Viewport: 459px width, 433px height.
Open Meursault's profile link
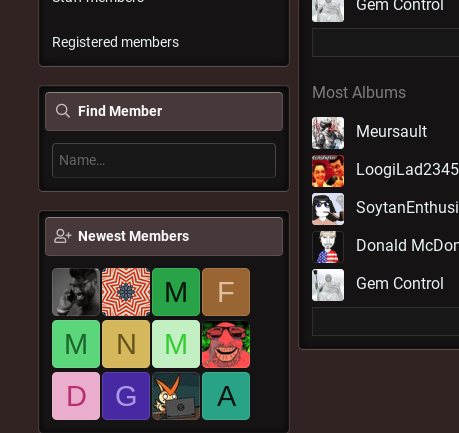tap(391, 131)
